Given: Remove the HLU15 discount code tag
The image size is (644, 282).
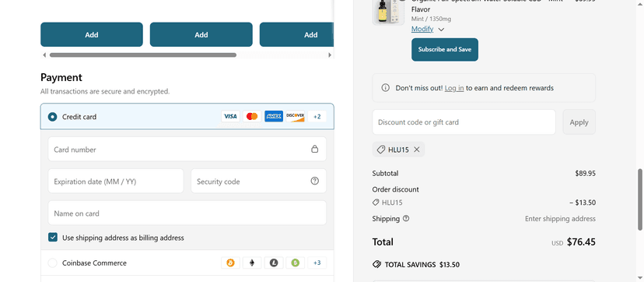Looking at the screenshot, I should coord(416,150).
